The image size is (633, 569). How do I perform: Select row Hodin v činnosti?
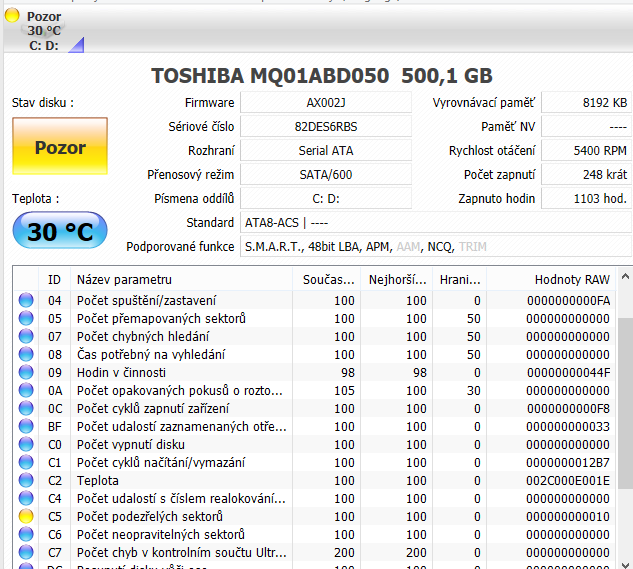coord(314,372)
